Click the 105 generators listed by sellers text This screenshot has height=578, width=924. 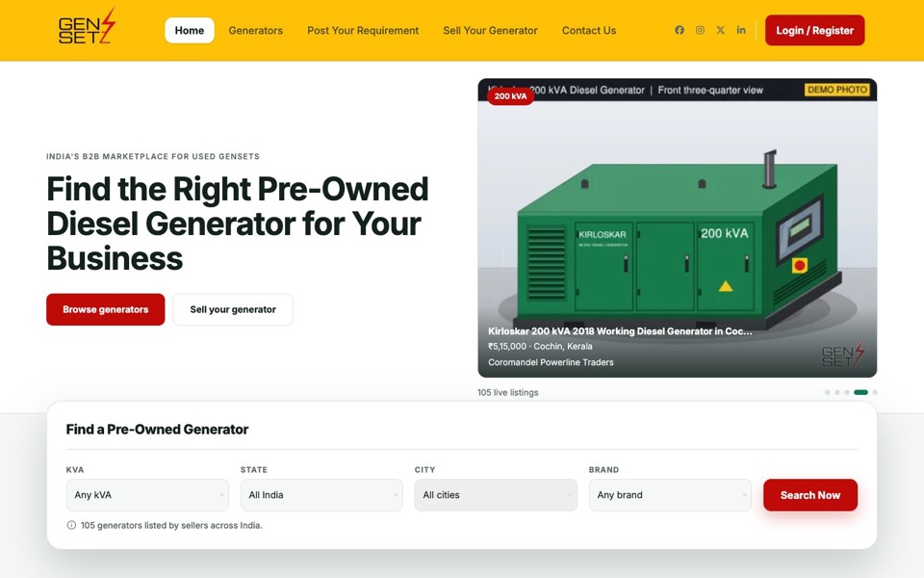(171, 525)
